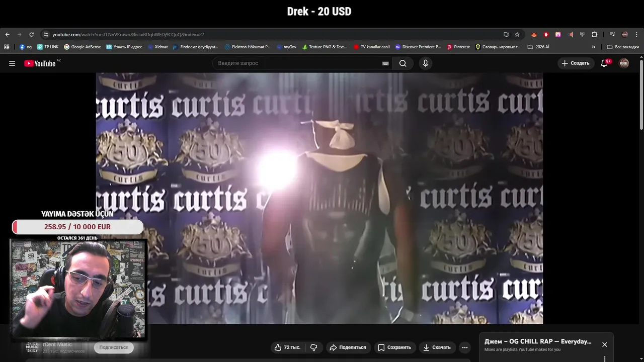Click the 'Создать' create button
The height and width of the screenshot is (362, 644).
pos(576,63)
